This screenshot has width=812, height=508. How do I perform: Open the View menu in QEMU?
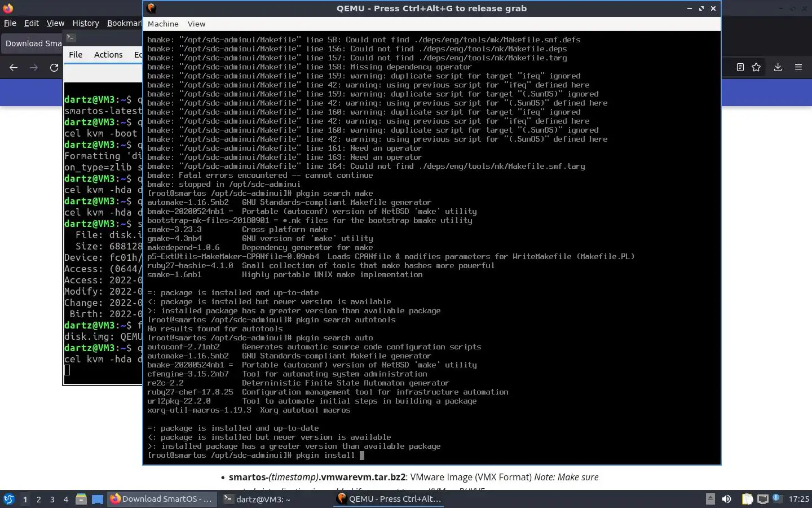point(196,24)
